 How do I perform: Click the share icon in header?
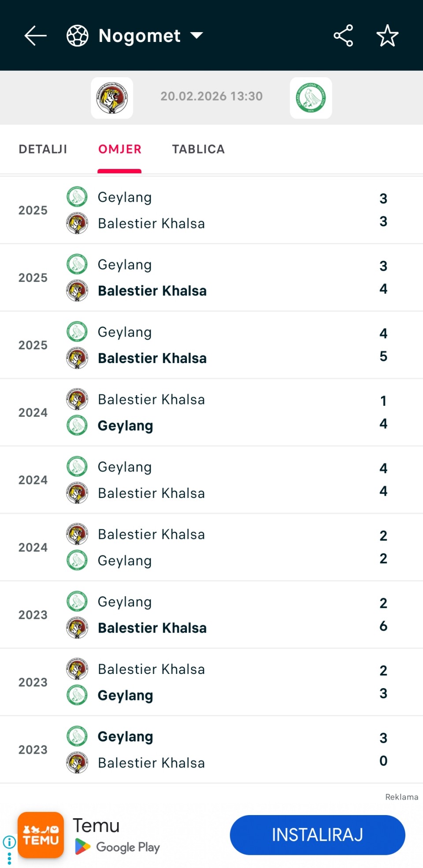(x=343, y=36)
